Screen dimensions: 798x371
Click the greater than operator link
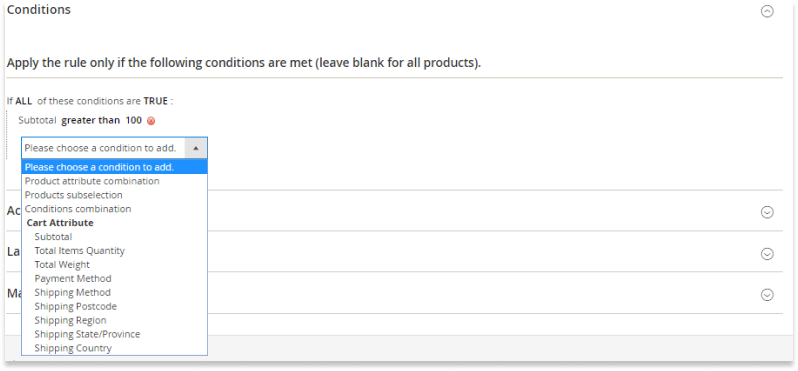pos(91,121)
